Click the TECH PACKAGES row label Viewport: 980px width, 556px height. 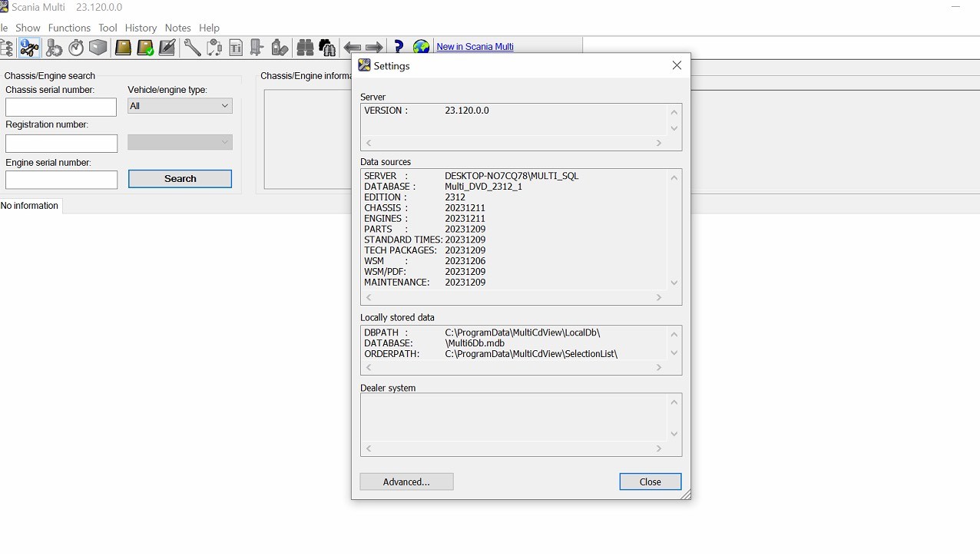[x=400, y=250]
